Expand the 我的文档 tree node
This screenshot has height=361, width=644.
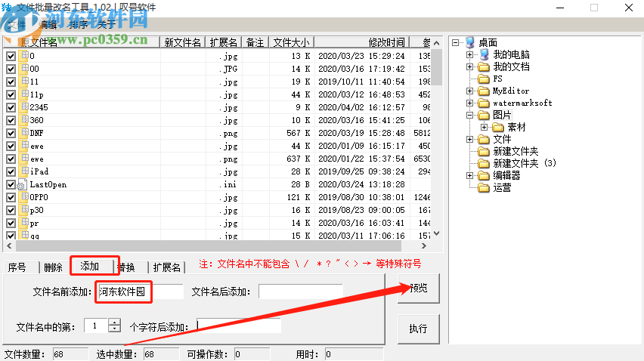(469, 66)
